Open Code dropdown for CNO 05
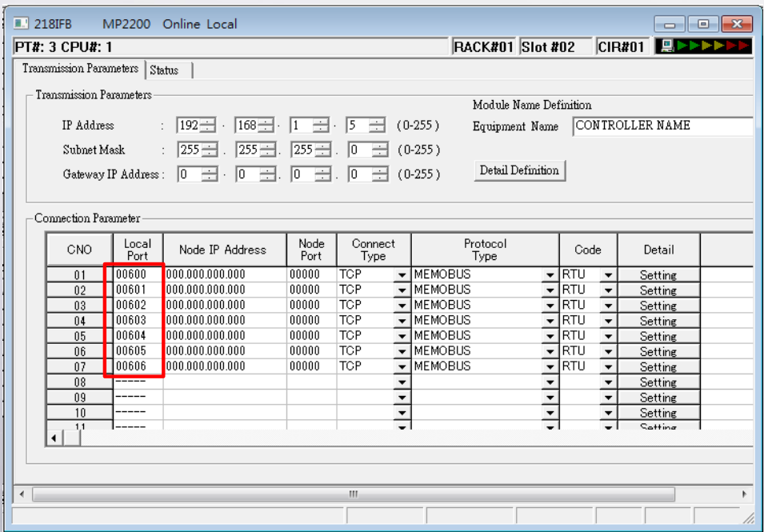Screen dimensions: 764x532 tap(608, 336)
